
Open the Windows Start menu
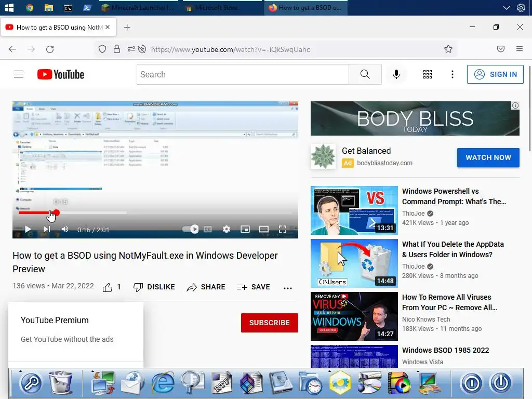[x=9, y=7]
